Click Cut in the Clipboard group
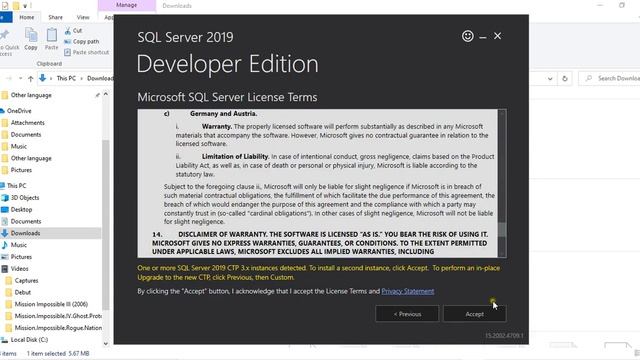640x360 pixels. tap(73, 31)
